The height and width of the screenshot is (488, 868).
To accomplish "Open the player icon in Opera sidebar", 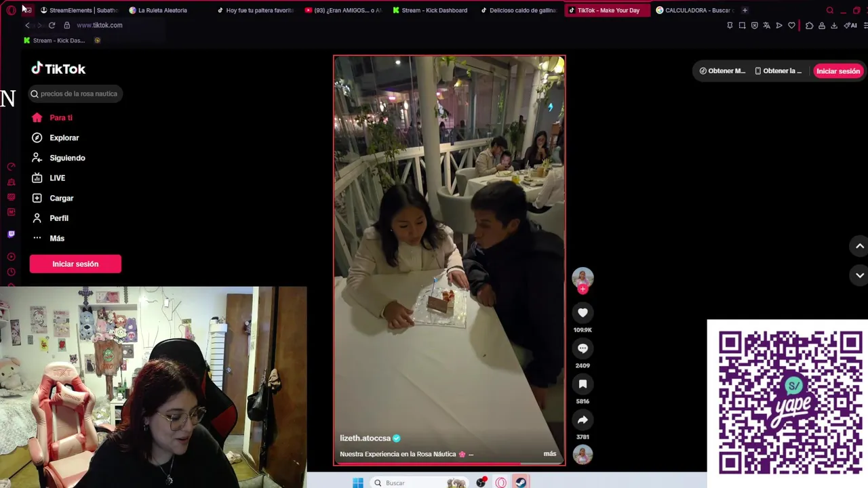I will [x=11, y=257].
